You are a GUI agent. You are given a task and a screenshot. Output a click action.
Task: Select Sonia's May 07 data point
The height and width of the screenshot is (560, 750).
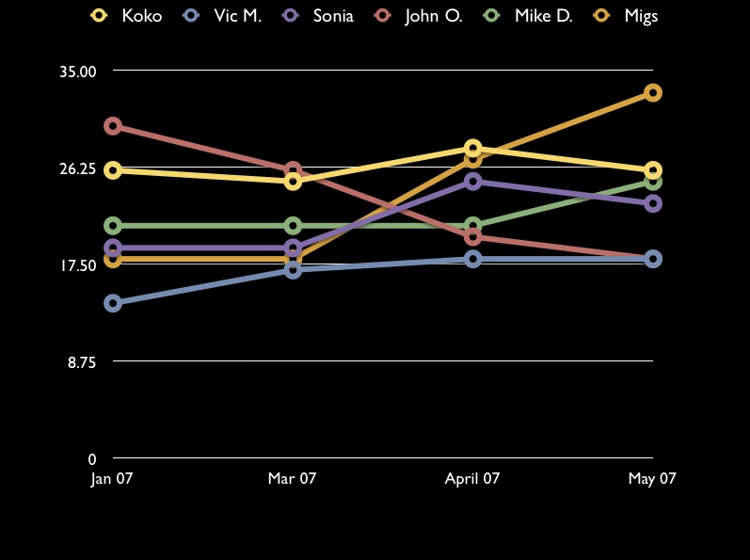652,203
